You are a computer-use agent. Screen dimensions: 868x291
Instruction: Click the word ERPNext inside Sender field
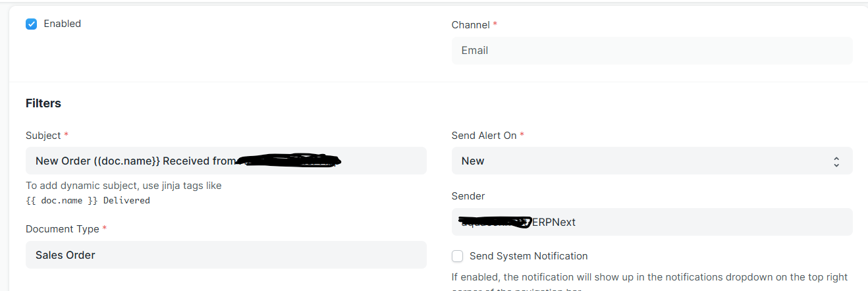click(553, 222)
